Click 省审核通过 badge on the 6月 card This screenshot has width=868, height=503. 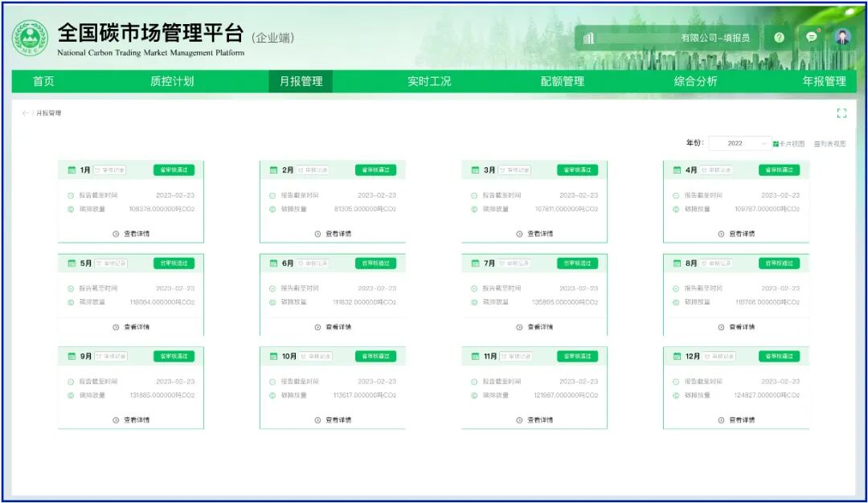click(375, 264)
